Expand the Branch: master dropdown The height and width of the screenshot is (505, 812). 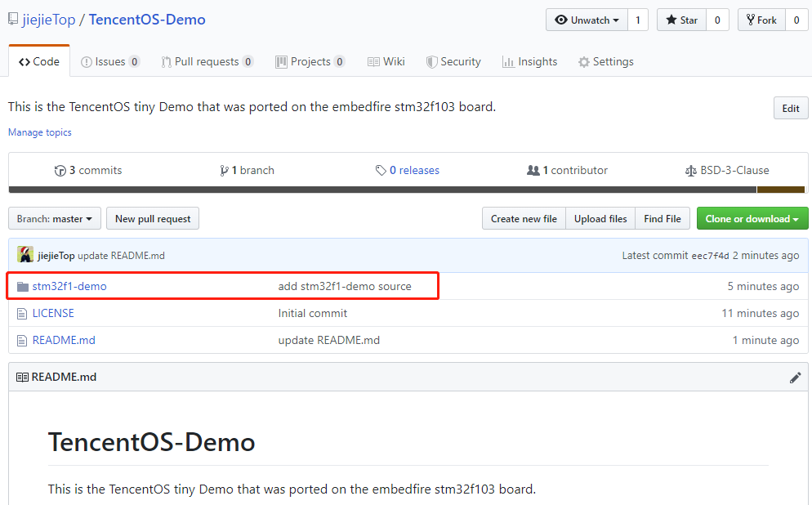click(55, 218)
